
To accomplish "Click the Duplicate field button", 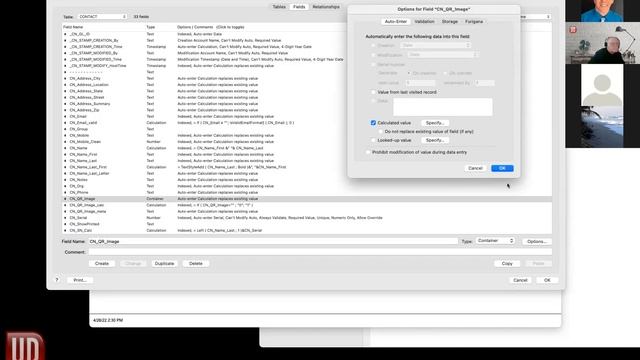I will 164,264.
